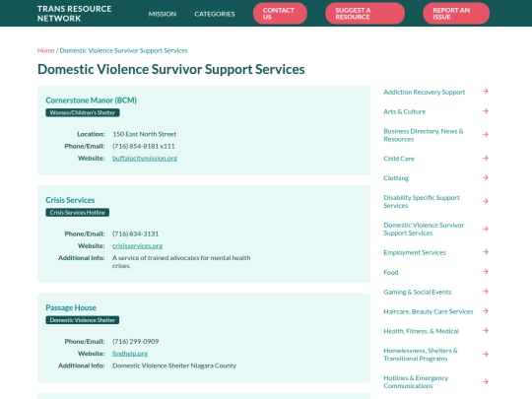Open Arts & Culture category
The width and height of the screenshot is (532, 399).
coord(405,111)
